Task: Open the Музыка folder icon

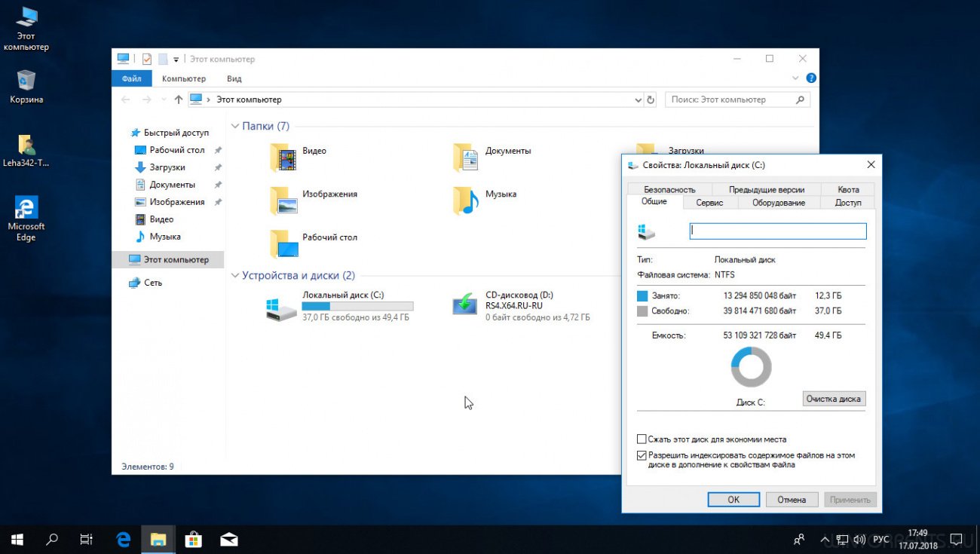Action: click(467, 200)
